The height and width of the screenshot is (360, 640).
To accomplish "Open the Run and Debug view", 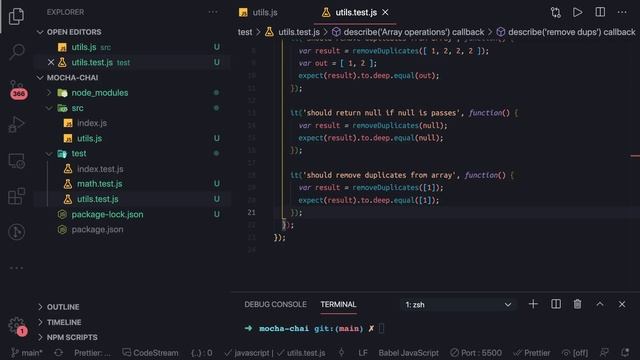I will [x=16, y=124].
